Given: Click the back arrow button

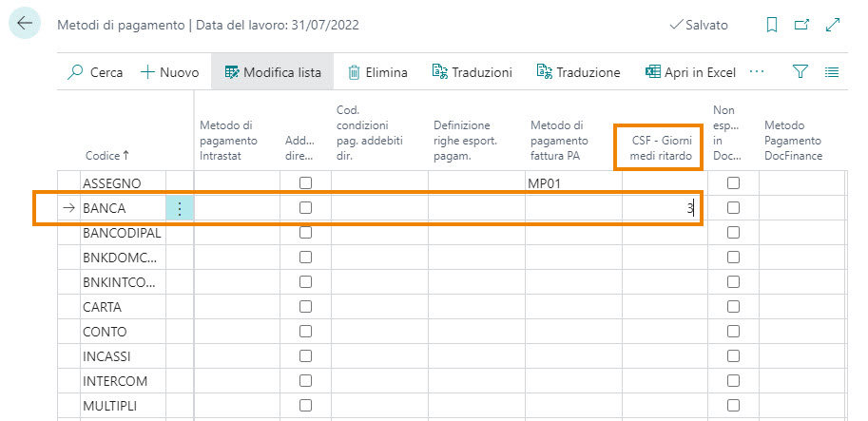Looking at the screenshot, I should pos(25,25).
